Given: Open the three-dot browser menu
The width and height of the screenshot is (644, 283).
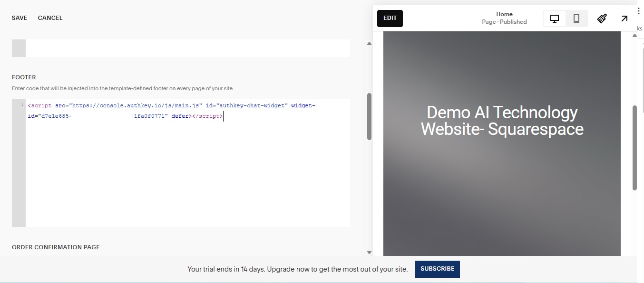Looking at the screenshot, I should [x=639, y=11].
